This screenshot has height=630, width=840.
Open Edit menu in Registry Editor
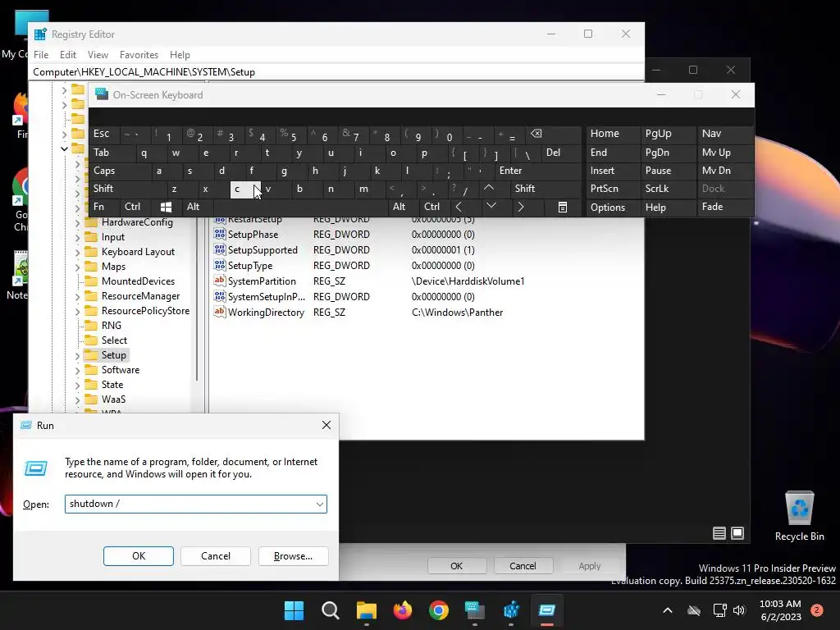(67, 55)
